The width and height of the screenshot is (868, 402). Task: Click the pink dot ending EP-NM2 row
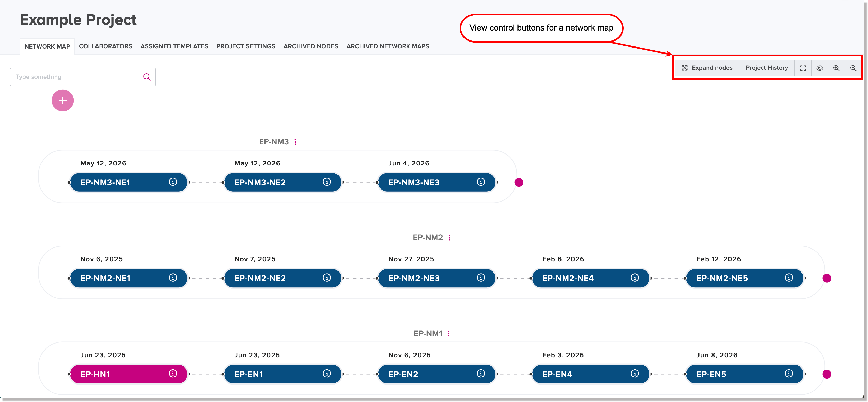tap(827, 278)
